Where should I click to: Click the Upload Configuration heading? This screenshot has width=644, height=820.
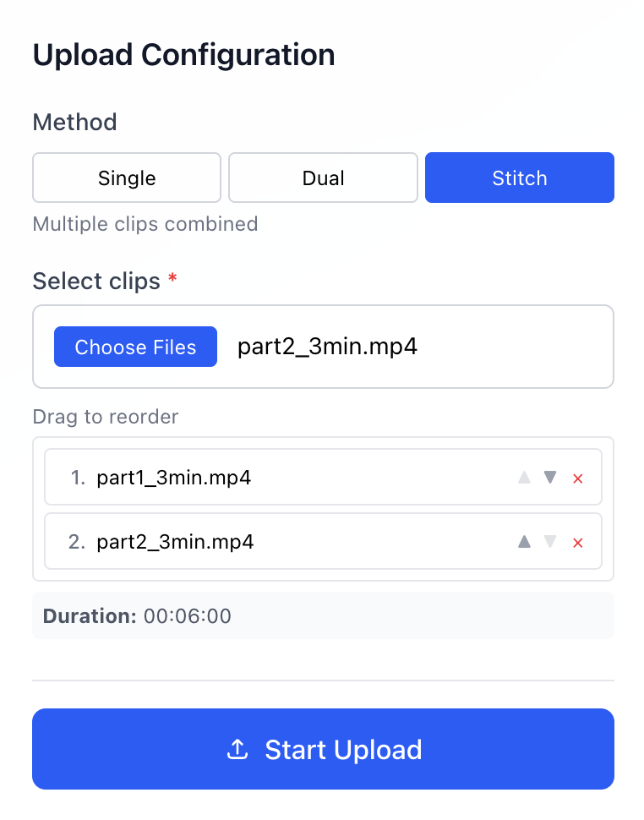coord(183,54)
